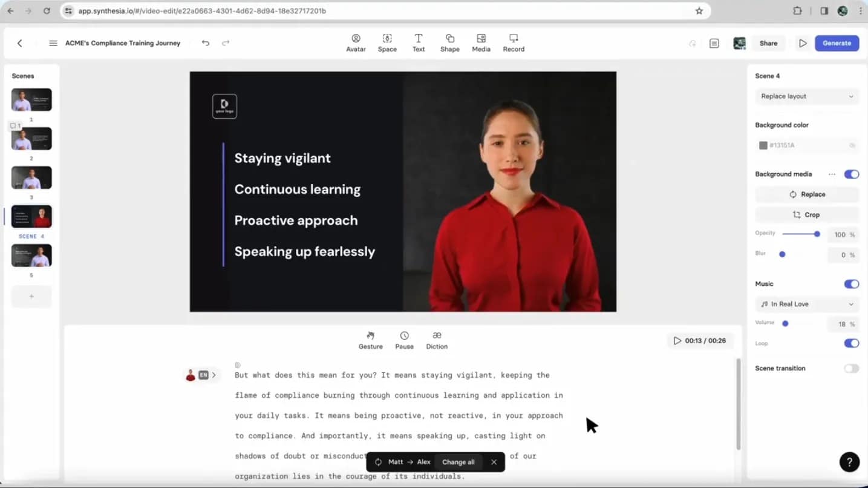Click the blue Generate button
Viewport: 868px width, 488px height.
837,43
